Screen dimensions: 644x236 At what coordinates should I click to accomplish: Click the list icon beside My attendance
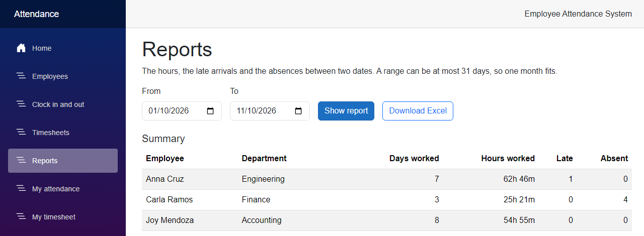coord(21,189)
